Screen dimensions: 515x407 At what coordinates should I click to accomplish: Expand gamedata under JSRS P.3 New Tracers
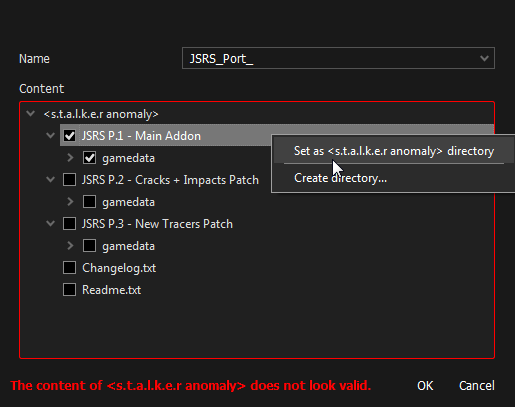[70, 246]
